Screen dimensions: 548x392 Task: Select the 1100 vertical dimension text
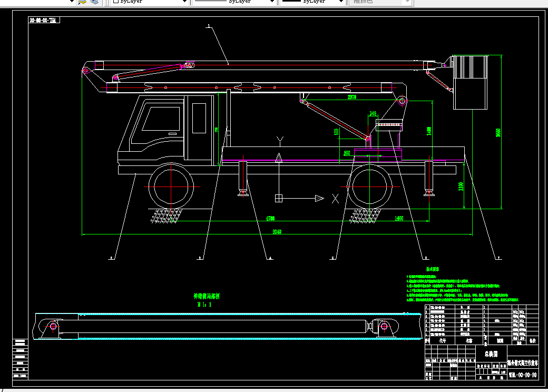461,187
